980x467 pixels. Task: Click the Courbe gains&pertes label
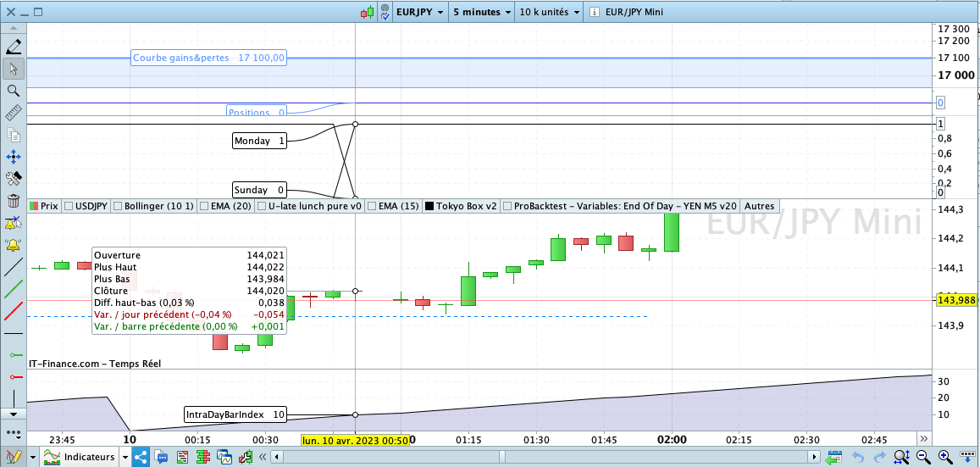(208, 58)
